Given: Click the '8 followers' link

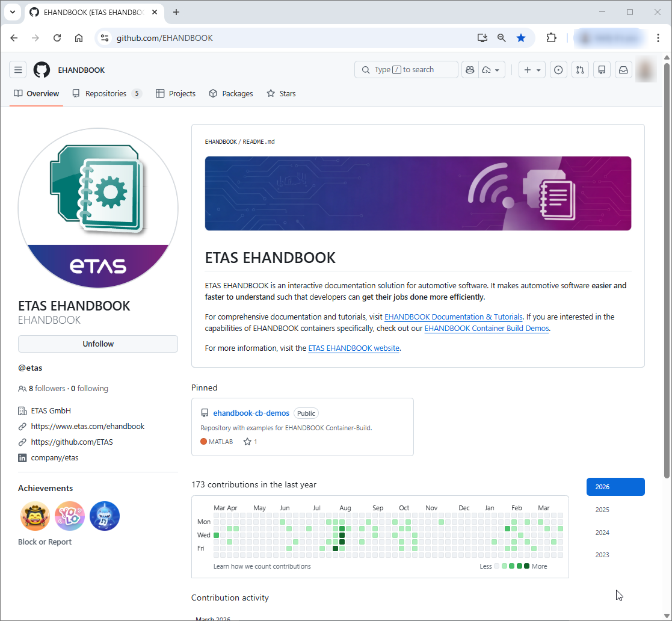Looking at the screenshot, I should tap(46, 388).
